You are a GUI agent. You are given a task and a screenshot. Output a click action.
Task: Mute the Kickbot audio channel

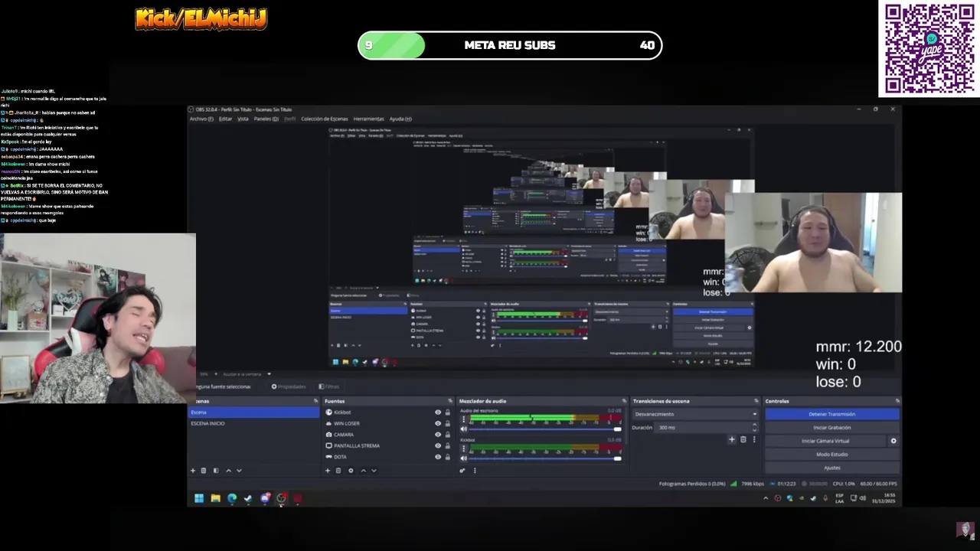(x=464, y=458)
